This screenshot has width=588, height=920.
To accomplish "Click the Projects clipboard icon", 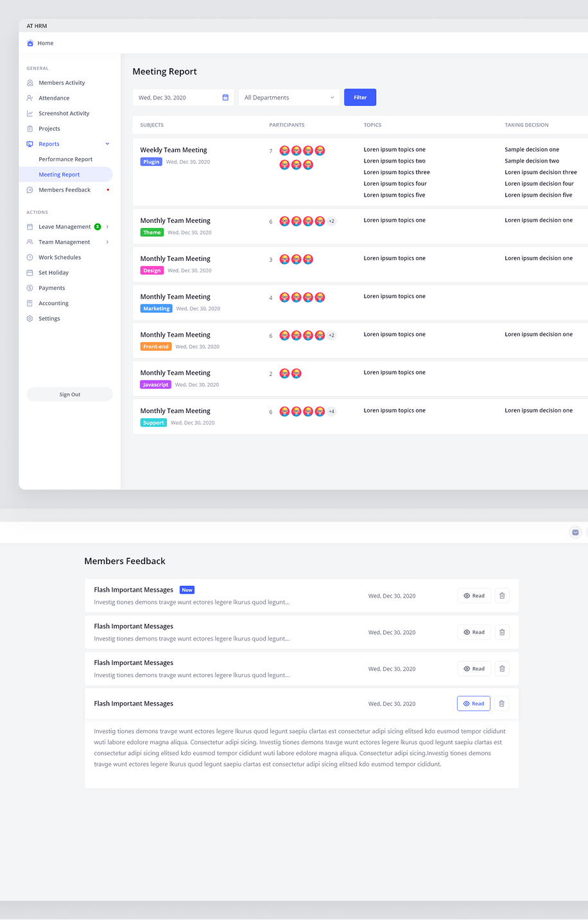I will [x=30, y=128].
